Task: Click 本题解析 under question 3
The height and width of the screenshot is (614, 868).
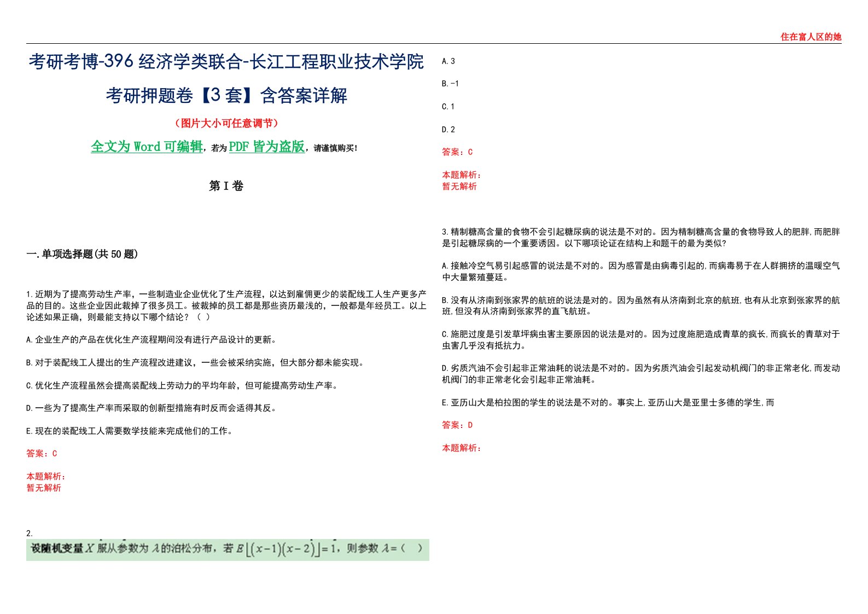Action: click(x=462, y=448)
